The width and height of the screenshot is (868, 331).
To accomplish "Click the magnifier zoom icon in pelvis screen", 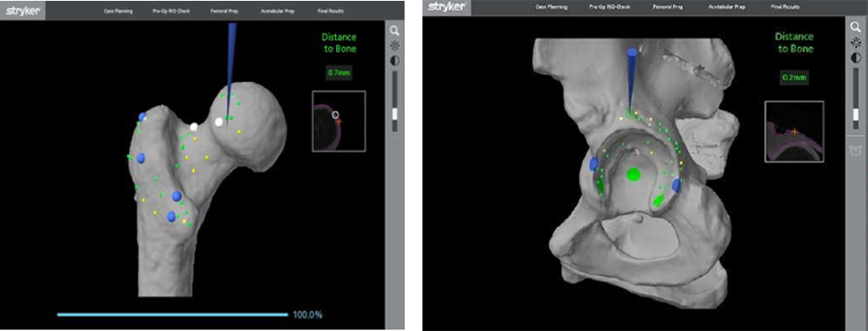I will [x=856, y=28].
